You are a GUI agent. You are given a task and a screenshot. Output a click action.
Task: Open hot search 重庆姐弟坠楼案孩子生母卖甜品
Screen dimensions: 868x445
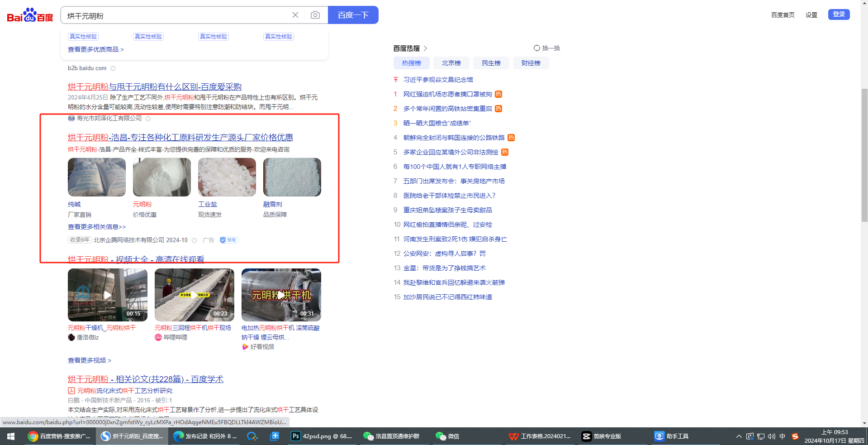click(448, 210)
